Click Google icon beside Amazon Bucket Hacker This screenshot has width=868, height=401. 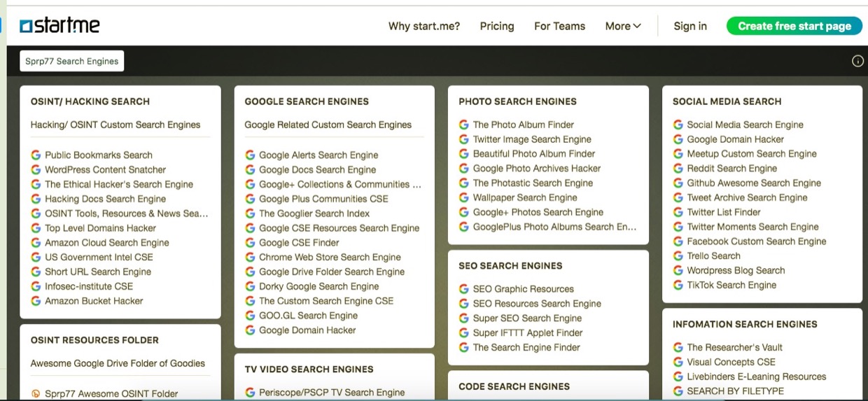click(36, 301)
